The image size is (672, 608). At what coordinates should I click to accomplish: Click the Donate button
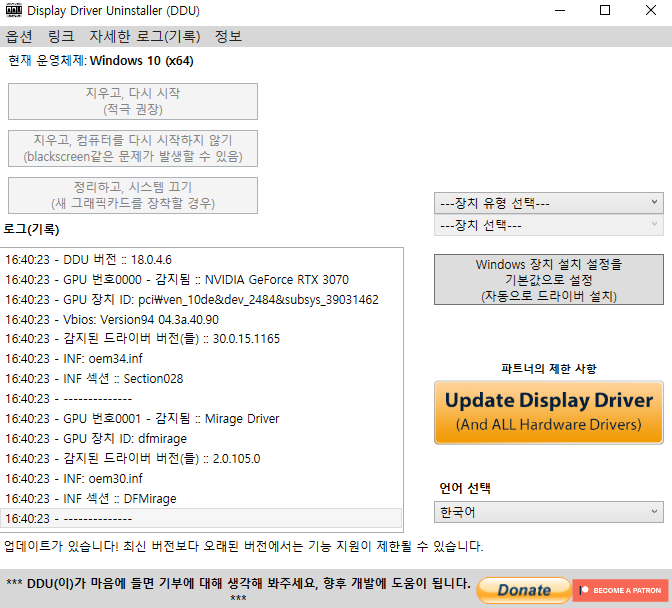point(524,590)
